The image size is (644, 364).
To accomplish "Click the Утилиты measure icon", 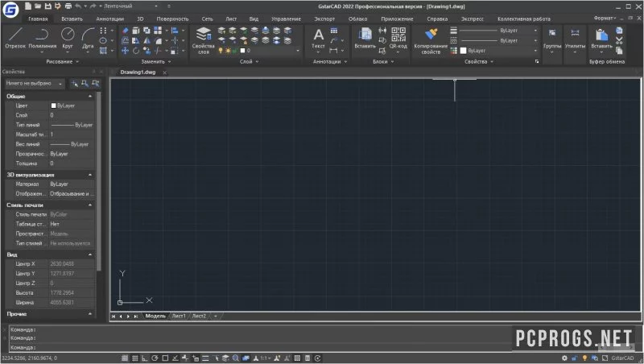I will click(x=575, y=33).
